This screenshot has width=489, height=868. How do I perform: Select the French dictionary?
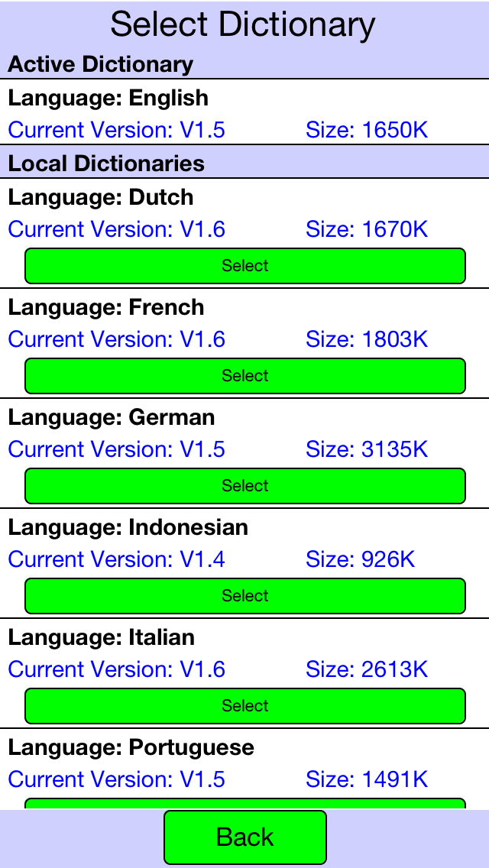click(244, 376)
